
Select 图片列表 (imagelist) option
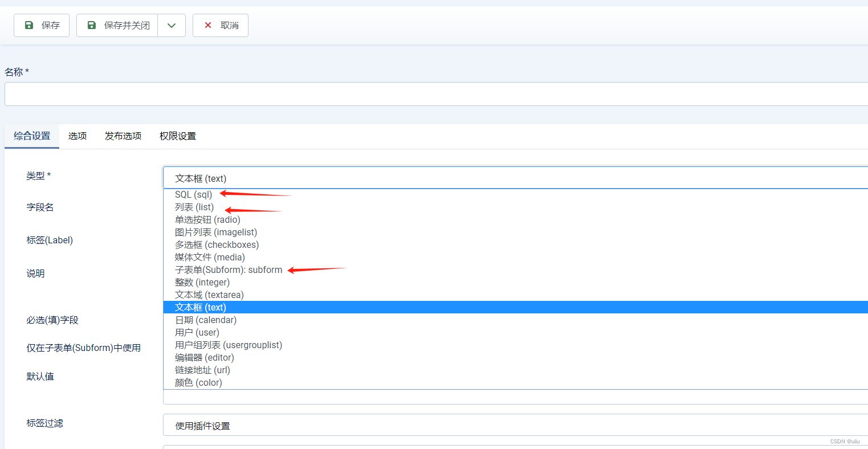(515, 232)
